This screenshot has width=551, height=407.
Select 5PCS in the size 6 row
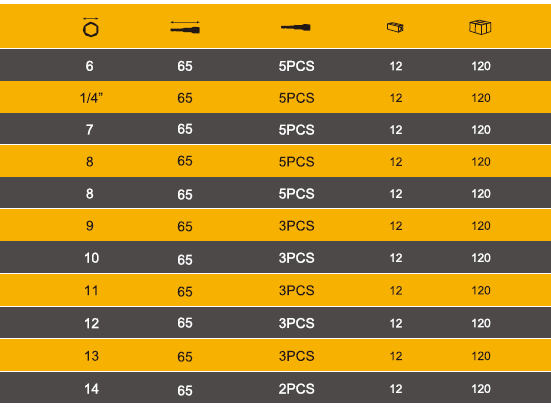(297, 66)
